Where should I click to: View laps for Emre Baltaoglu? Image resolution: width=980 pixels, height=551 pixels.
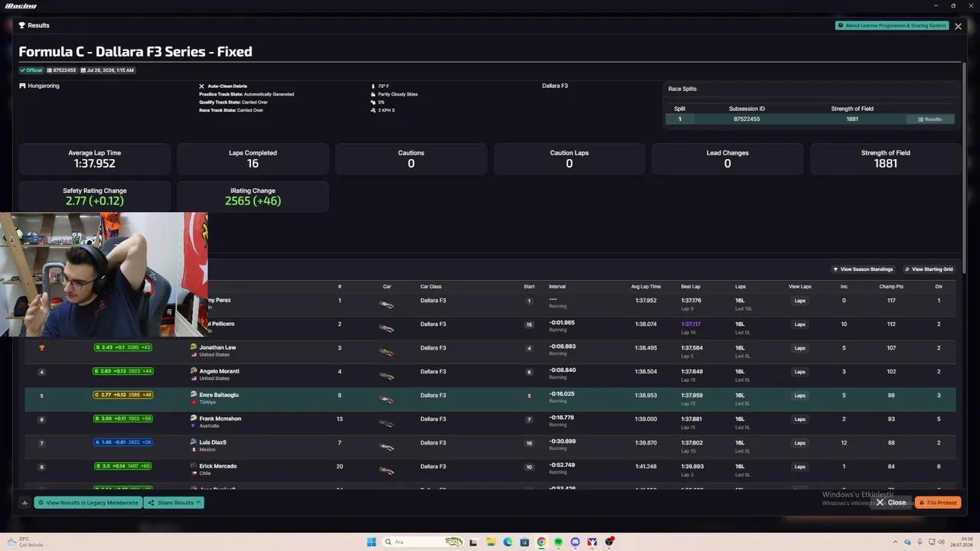click(x=800, y=396)
